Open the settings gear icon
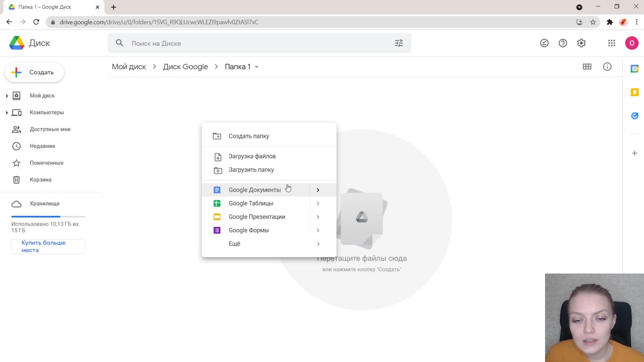The width and height of the screenshot is (644, 362). [581, 43]
